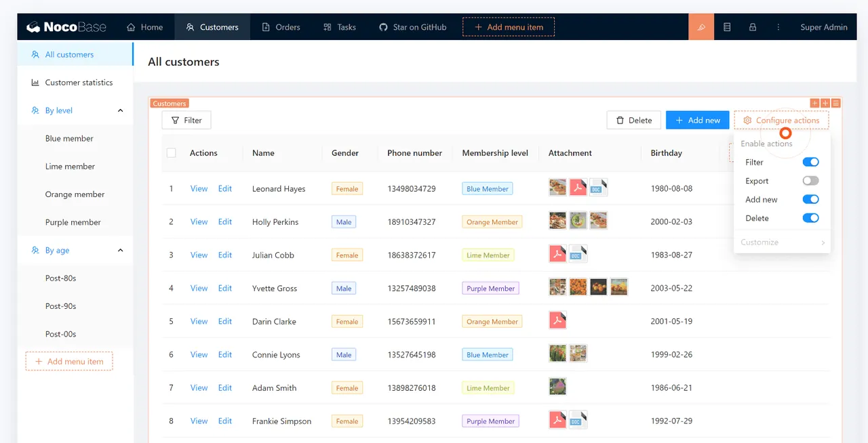Click the Filter button
Viewport: 868px width, 443px height.
[186, 120]
